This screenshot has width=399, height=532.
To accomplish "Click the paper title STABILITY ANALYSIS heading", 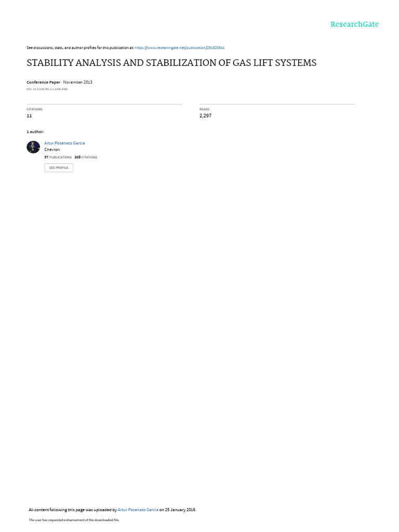I will point(171,63).
